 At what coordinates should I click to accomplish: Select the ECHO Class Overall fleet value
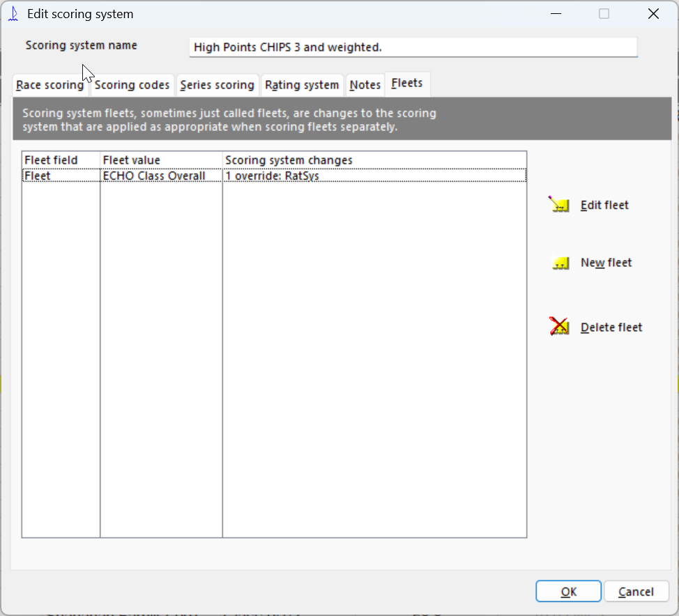(154, 176)
